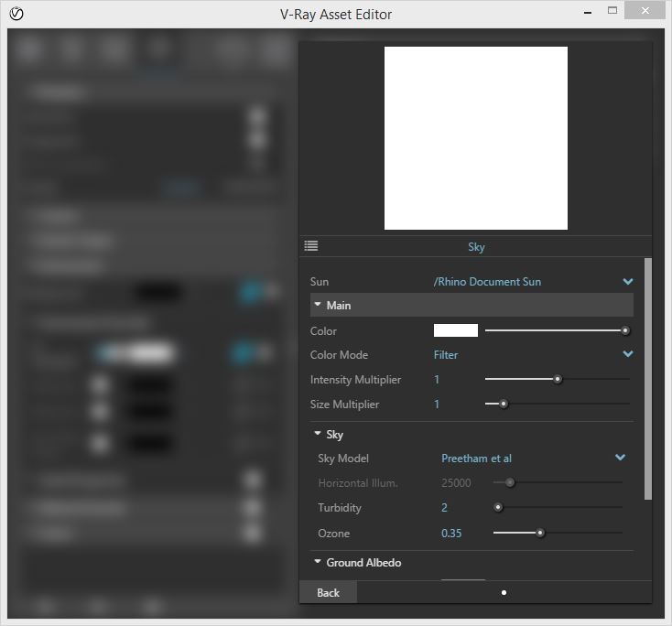Click the Ozone slider handle
The image size is (672, 626).
(540, 533)
